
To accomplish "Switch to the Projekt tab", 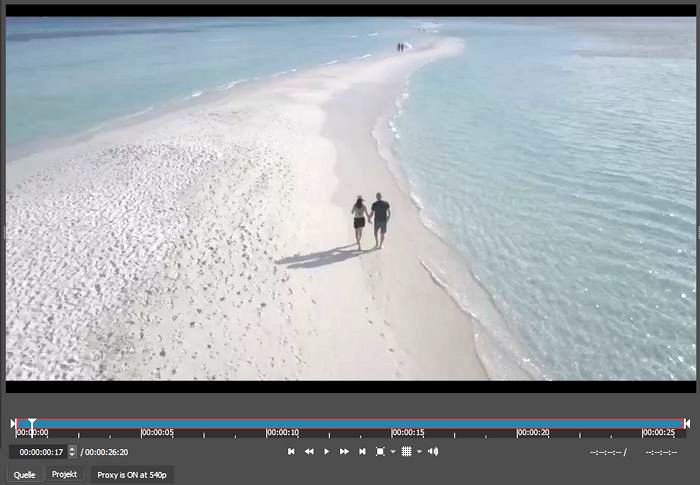I will 65,475.
